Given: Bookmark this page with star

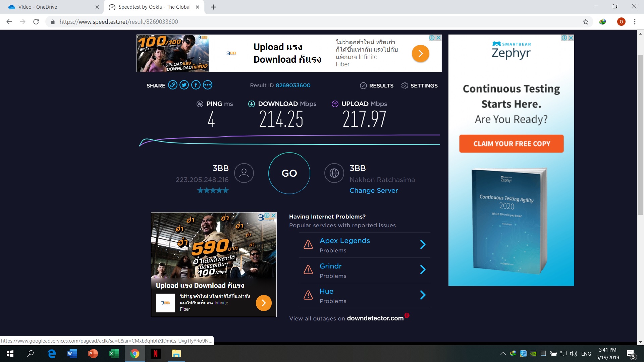Looking at the screenshot, I should pyautogui.click(x=586, y=22).
